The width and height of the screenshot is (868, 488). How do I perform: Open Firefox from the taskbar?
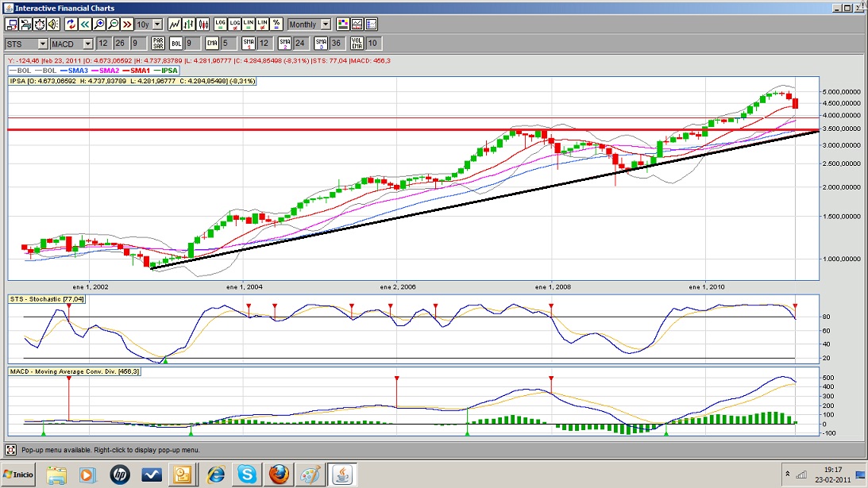tap(279, 475)
